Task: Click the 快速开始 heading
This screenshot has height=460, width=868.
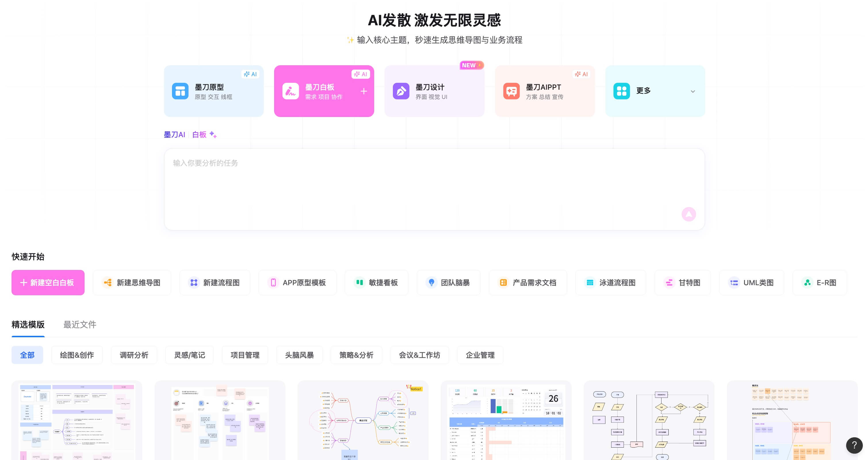Action: [28, 257]
